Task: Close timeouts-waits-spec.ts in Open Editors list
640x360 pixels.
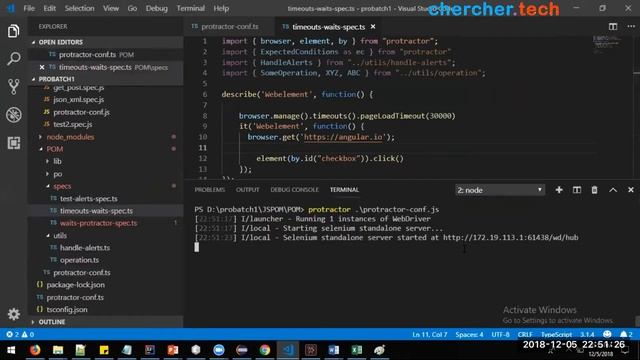Action: pos(42,67)
